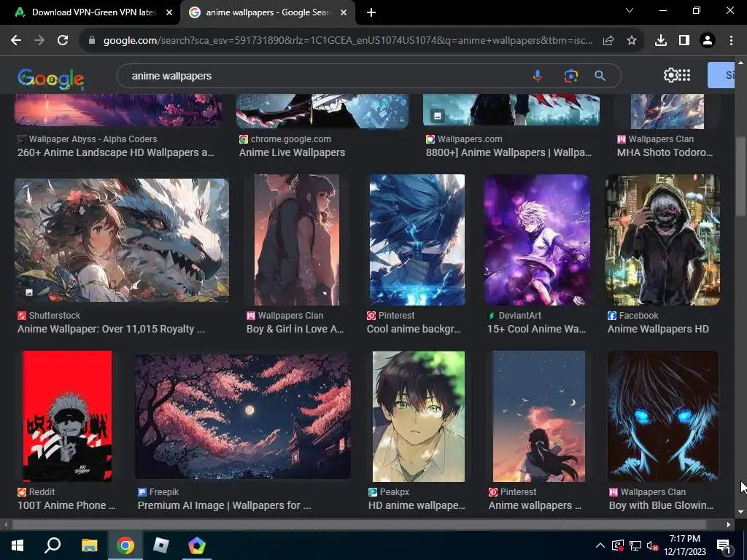Bookmark this tab with the star icon
747x560 pixels.
[632, 41]
